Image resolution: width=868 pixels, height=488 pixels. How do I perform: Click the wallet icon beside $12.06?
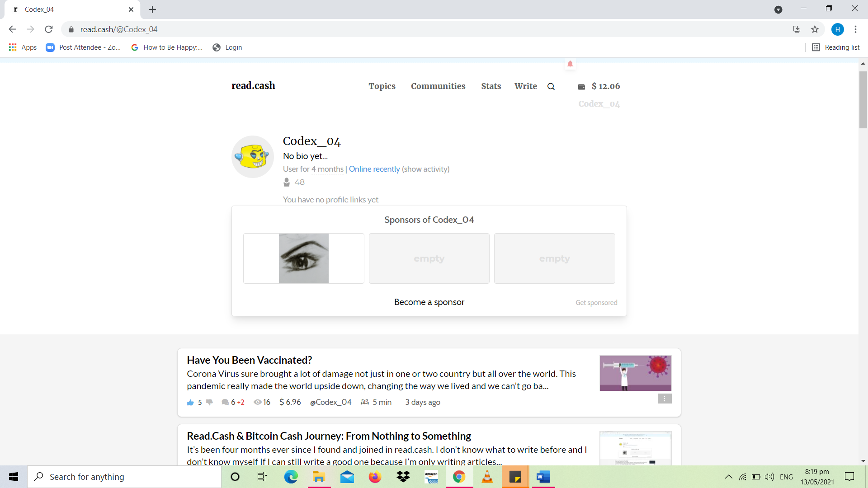click(x=581, y=87)
